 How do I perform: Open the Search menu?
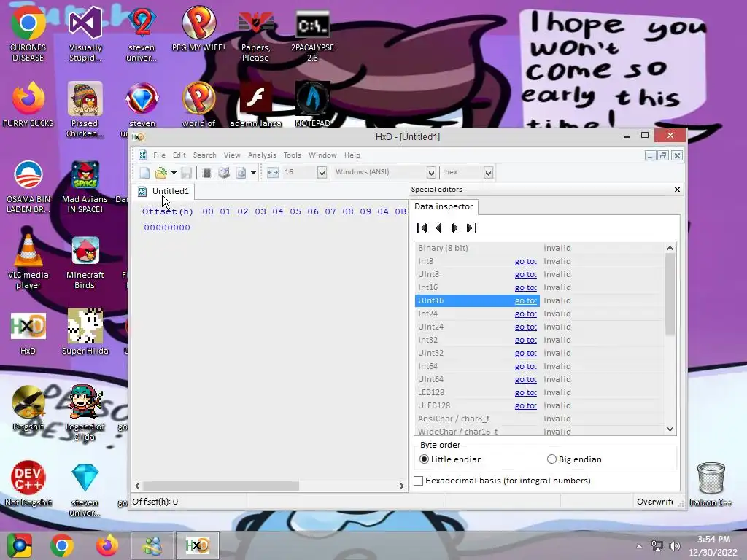(x=204, y=155)
